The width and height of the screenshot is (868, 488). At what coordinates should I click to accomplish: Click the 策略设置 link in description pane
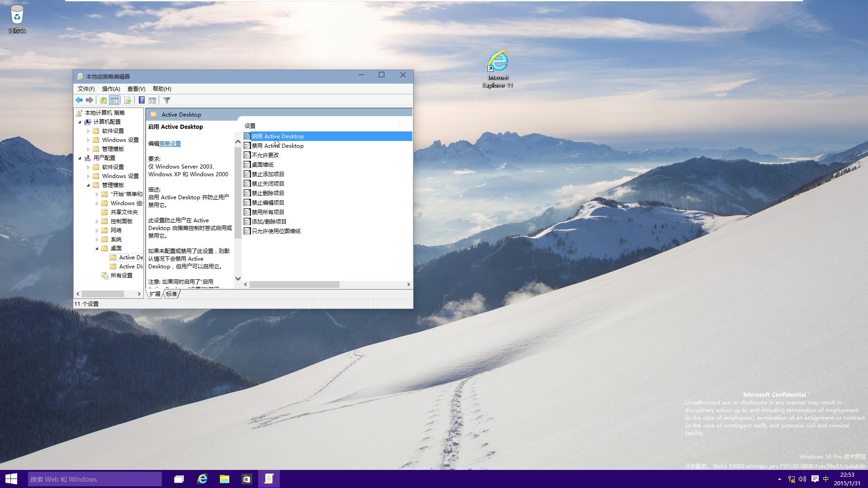[170, 143]
